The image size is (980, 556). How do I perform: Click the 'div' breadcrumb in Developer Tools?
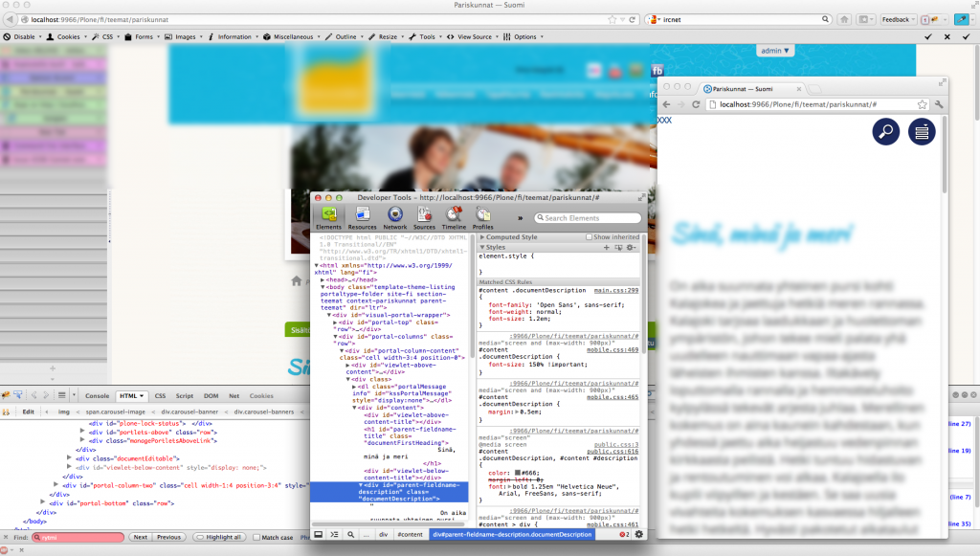(x=383, y=535)
